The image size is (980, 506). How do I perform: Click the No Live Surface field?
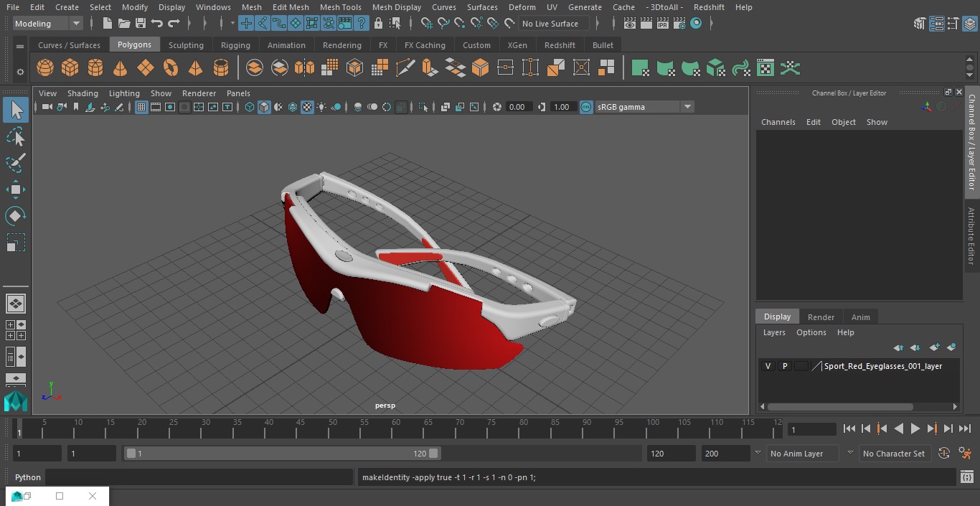pos(553,24)
